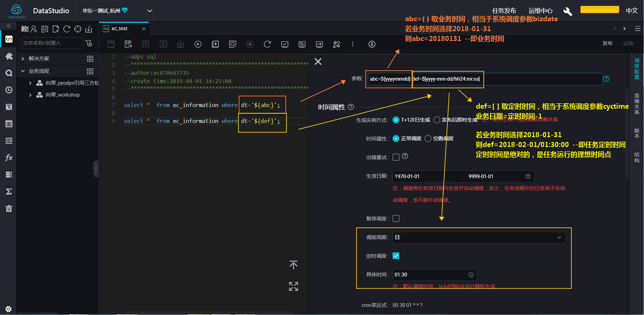Click the pencil-ruler tool icon in editor toolbar

[x=336, y=44]
